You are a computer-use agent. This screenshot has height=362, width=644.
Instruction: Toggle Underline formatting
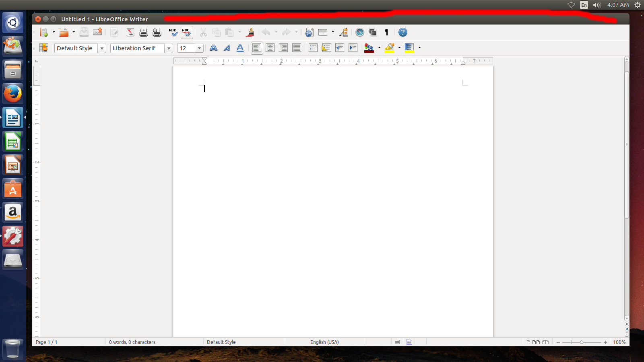click(x=240, y=48)
